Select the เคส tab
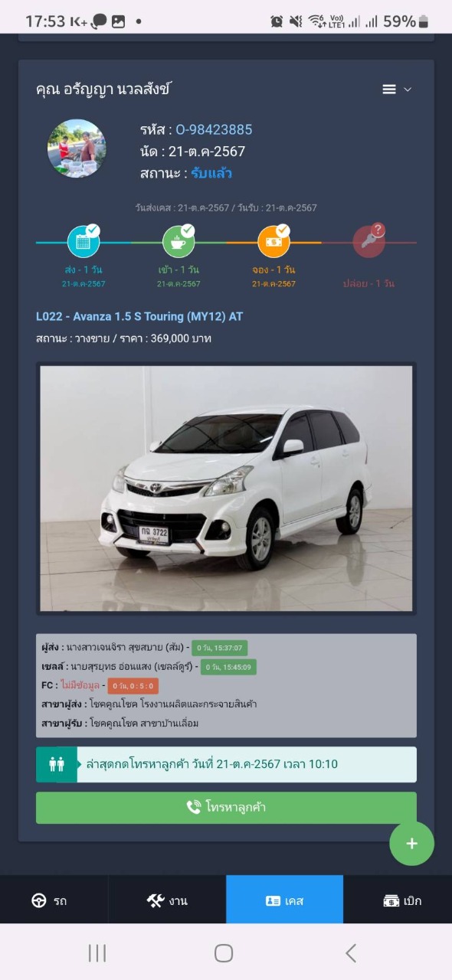This screenshot has width=452, height=980. point(285,900)
